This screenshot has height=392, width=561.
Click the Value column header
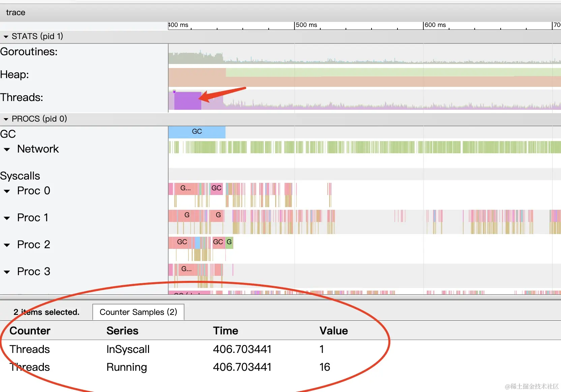[x=334, y=331]
